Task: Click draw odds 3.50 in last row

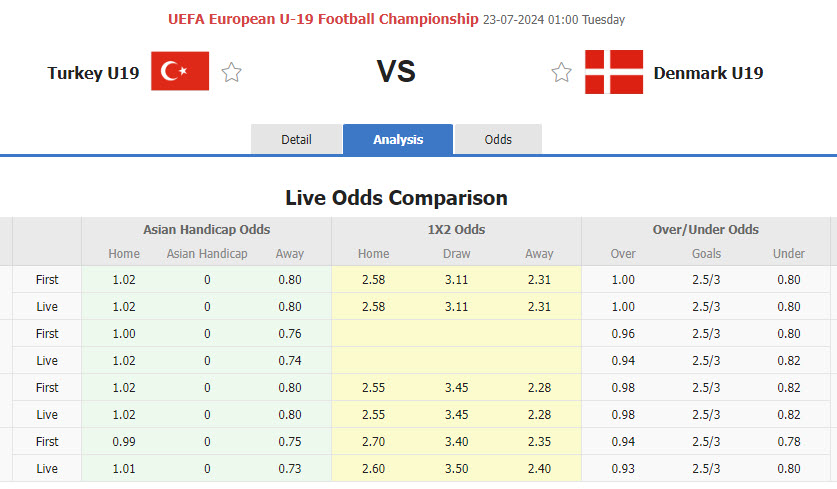Action: [x=456, y=468]
